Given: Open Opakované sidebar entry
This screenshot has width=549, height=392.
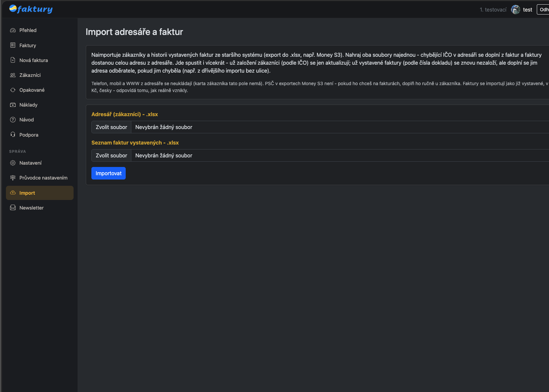Looking at the screenshot, I should [40, 90].
